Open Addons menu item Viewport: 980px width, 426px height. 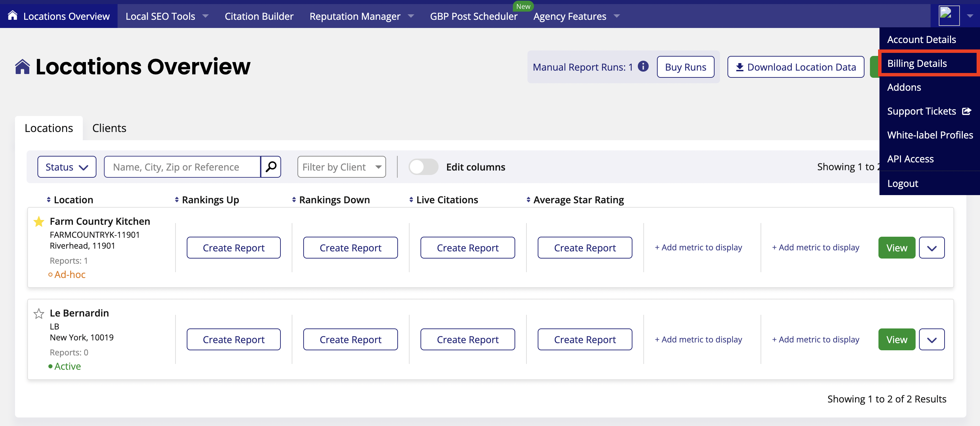click(930, 87)
